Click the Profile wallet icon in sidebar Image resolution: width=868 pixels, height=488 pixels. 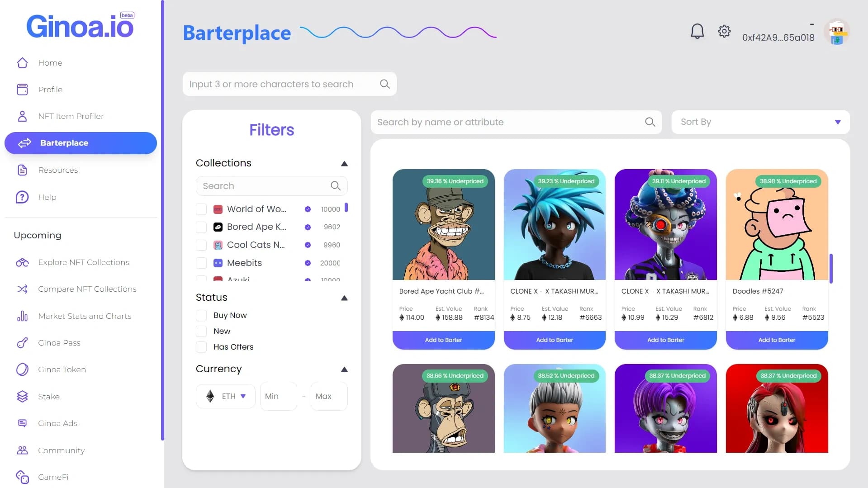(x=22, y=90)
